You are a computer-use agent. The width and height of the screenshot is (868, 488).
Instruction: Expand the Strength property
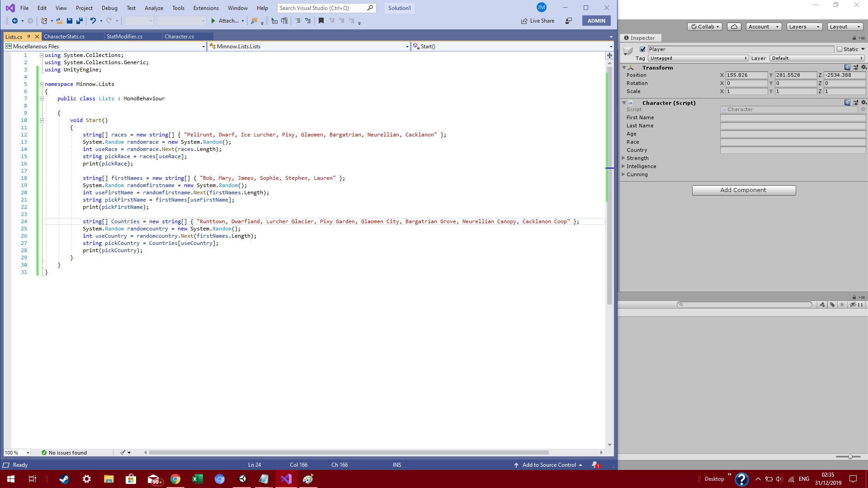pyautogui.click(x=623, y=158)
